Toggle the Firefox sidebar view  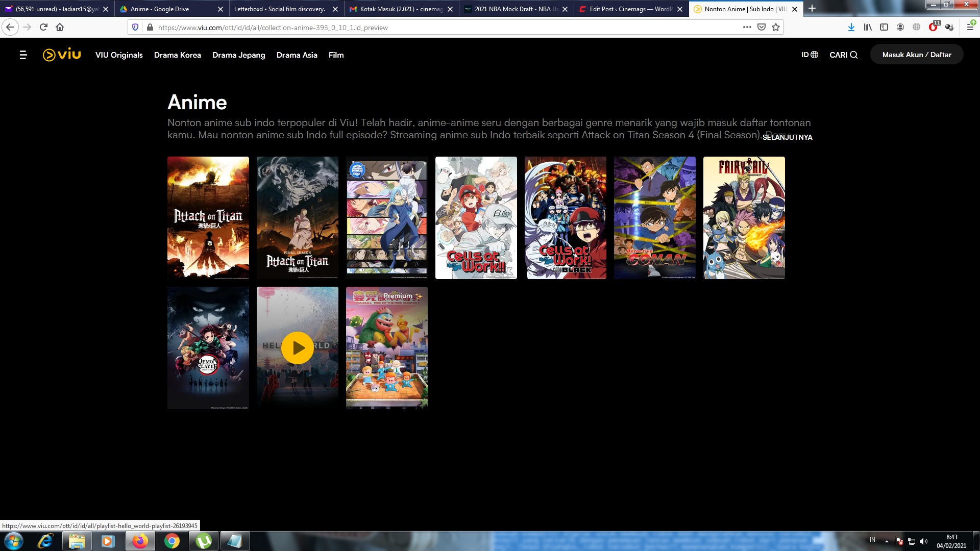coord(884,27)
